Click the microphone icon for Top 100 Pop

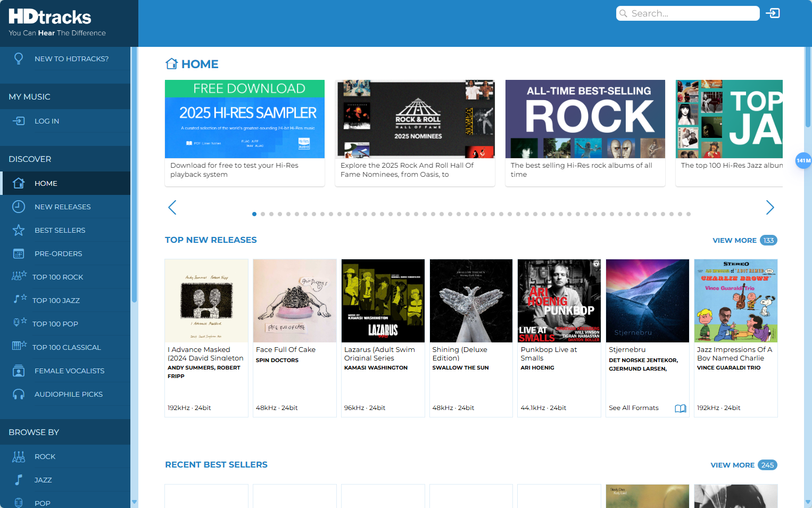coord(19,323)
